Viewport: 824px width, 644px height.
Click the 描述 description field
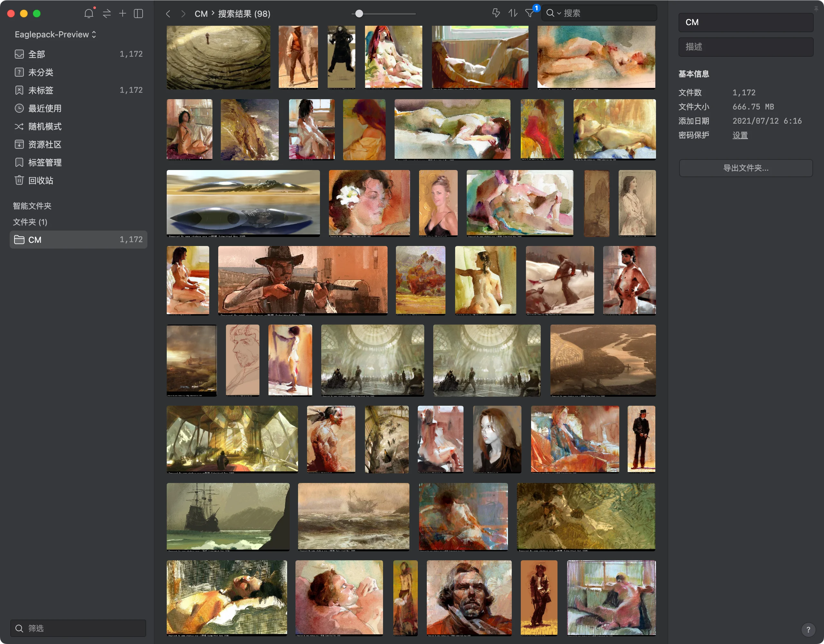click(x=746, y=47)
